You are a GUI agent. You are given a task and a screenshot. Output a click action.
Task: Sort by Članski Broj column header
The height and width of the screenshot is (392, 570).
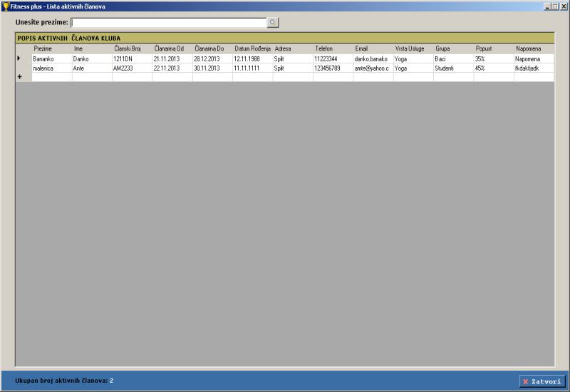[133, 48]
